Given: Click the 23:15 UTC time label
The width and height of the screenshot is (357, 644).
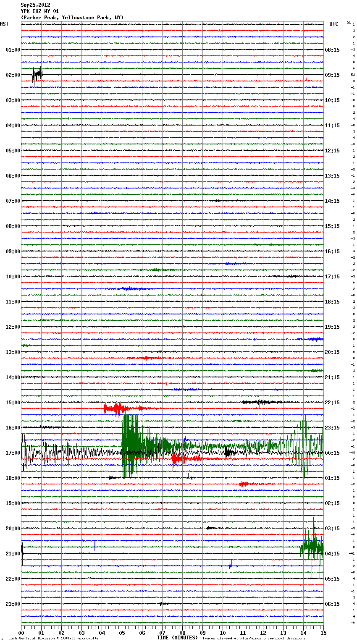Looking at the screenshot, I should coord(332,428).
